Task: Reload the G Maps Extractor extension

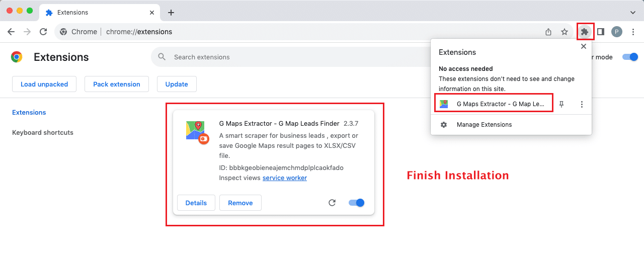Action: pos(332,203)
